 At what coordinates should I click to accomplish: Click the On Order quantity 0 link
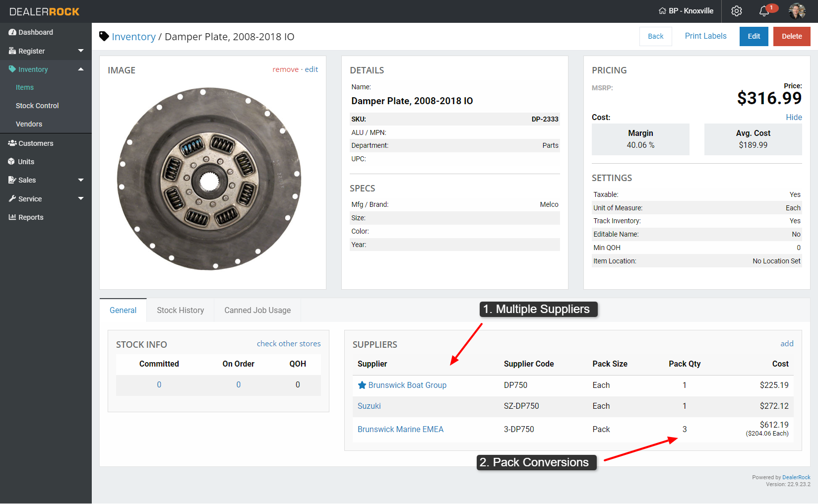click(x=239, y=384)
